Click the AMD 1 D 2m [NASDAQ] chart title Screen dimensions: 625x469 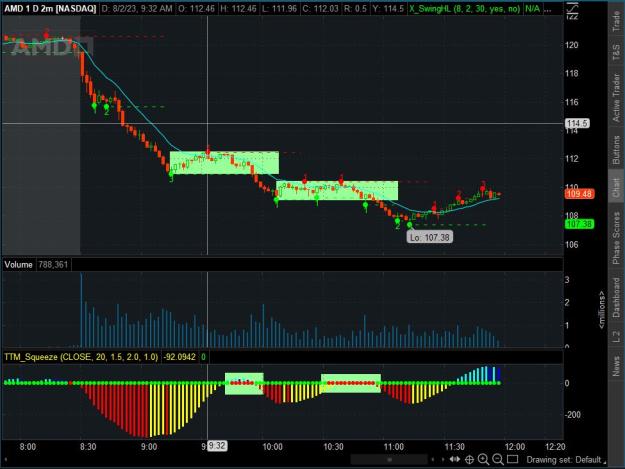click(x=50, y=8)
